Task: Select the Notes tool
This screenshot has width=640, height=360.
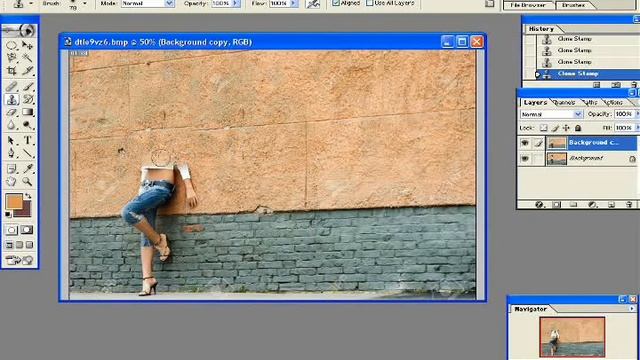Action: (x=11, y=168)
